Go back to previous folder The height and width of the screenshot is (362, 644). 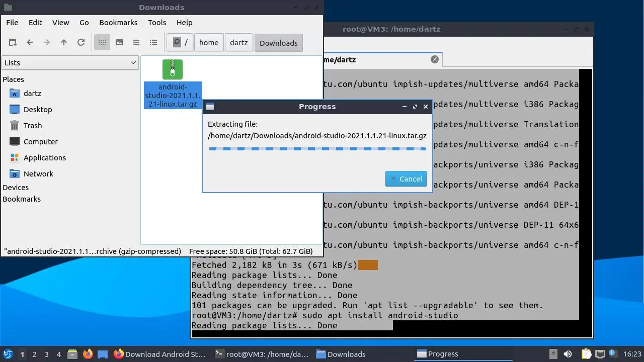click(30, 43)
